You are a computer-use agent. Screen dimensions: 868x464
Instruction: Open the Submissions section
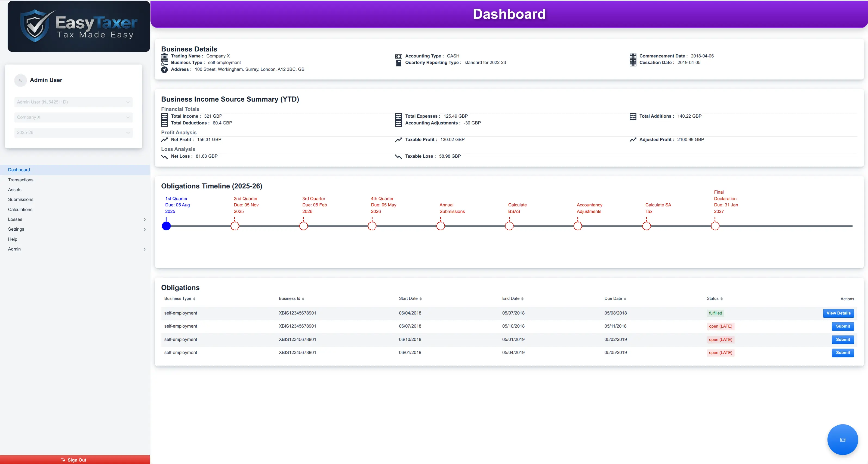click(x=21, y=199)
